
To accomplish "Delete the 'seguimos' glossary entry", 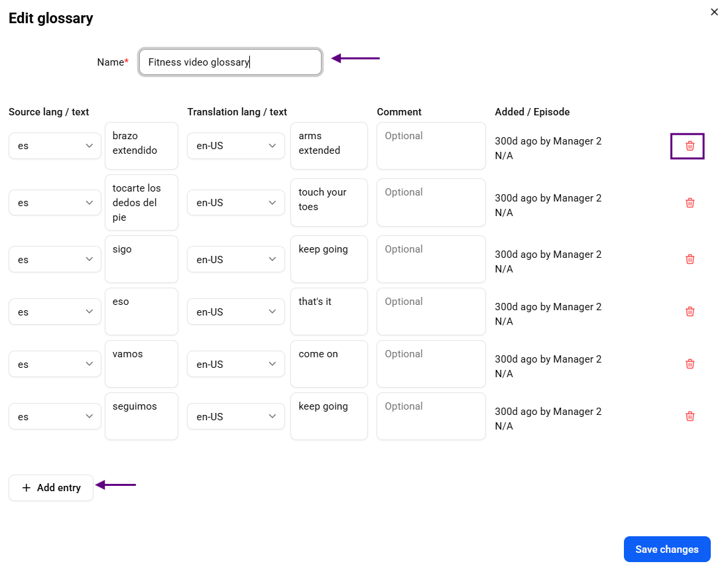I will [690, 416].
